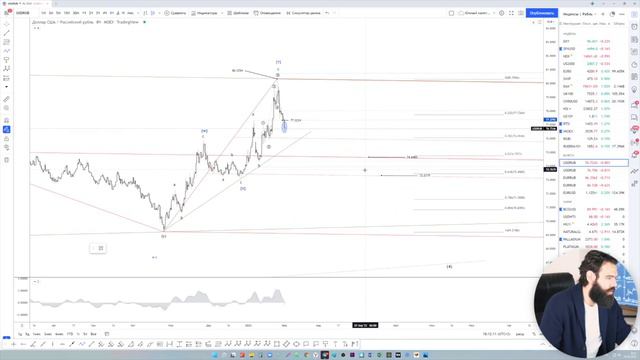This screenshot has width=640, height=360.
Task: Select PLATINUM in the watchlist
Action: [x=594, y=247]
